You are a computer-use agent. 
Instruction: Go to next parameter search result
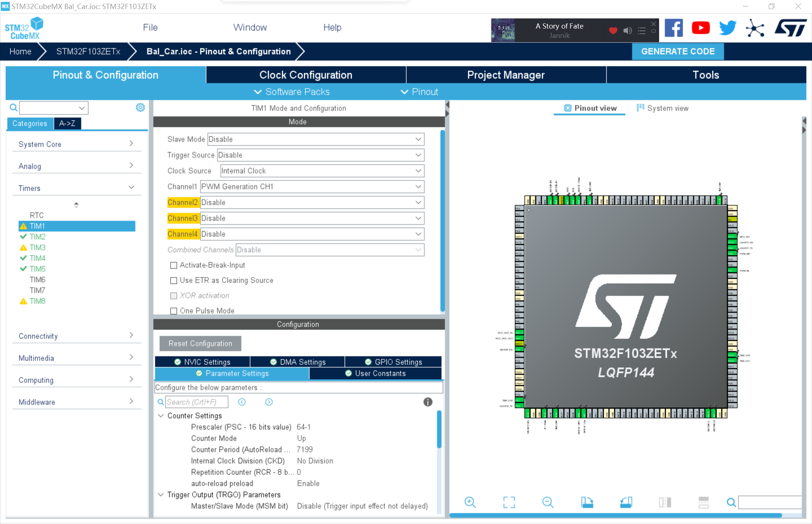(x=269, y=402)
